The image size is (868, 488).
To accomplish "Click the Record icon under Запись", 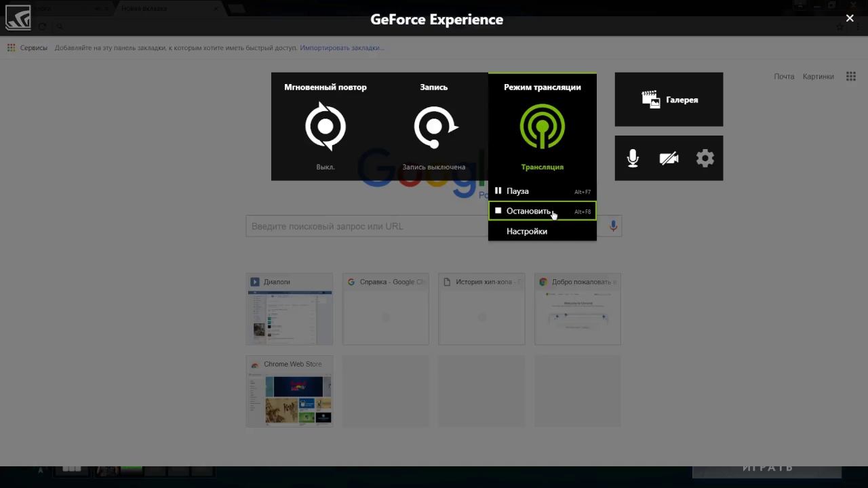I will [435, 127].
